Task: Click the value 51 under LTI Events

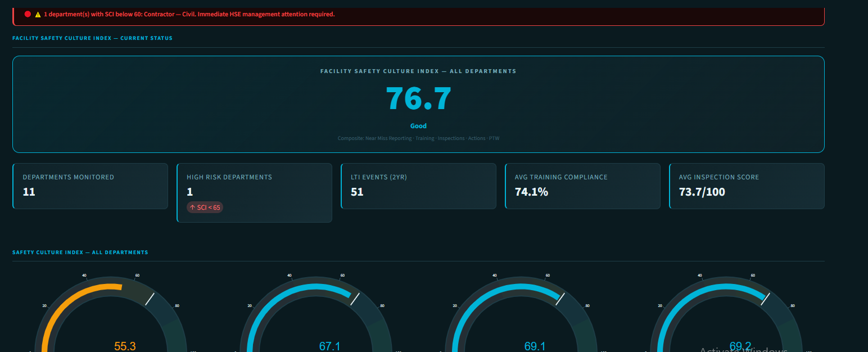Action: (357, 192)
